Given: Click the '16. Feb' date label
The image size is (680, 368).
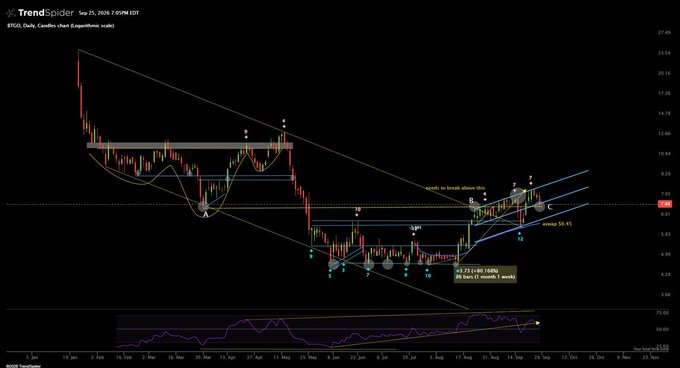Looking at the screenshot, I should [124, 358].
